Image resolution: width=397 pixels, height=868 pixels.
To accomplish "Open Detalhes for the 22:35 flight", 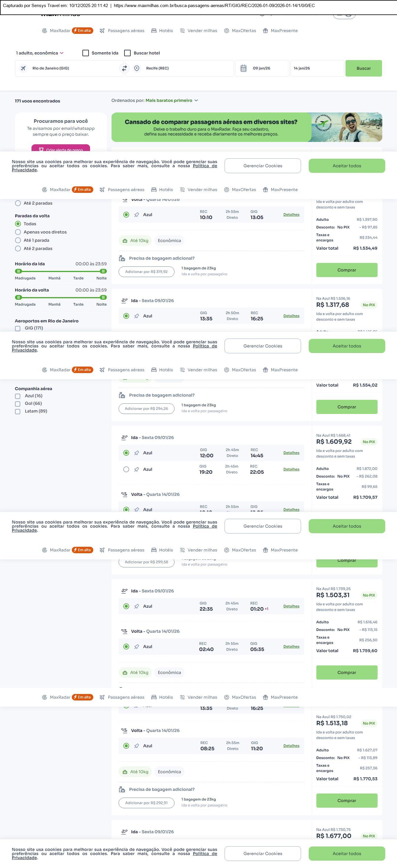I will coord(291,606).
